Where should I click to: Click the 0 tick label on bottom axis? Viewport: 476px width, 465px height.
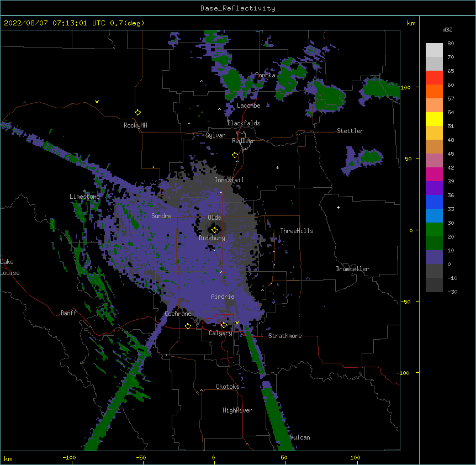pyautogui.click(x=213, y=457)
